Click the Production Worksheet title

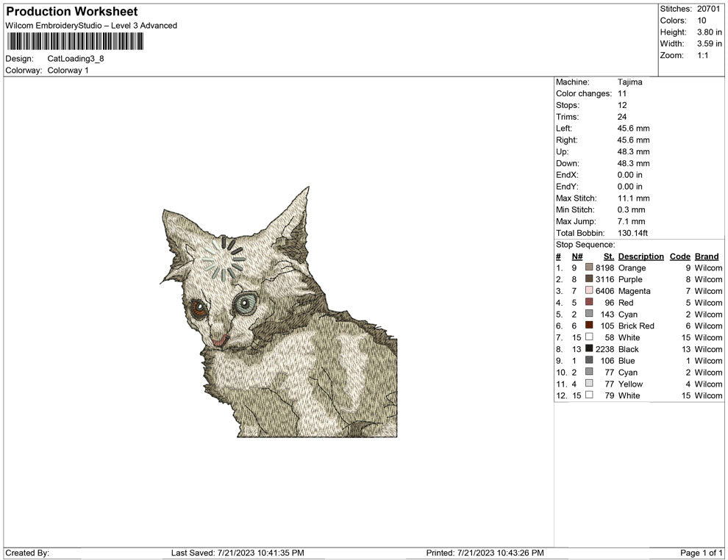pos(71,12)
